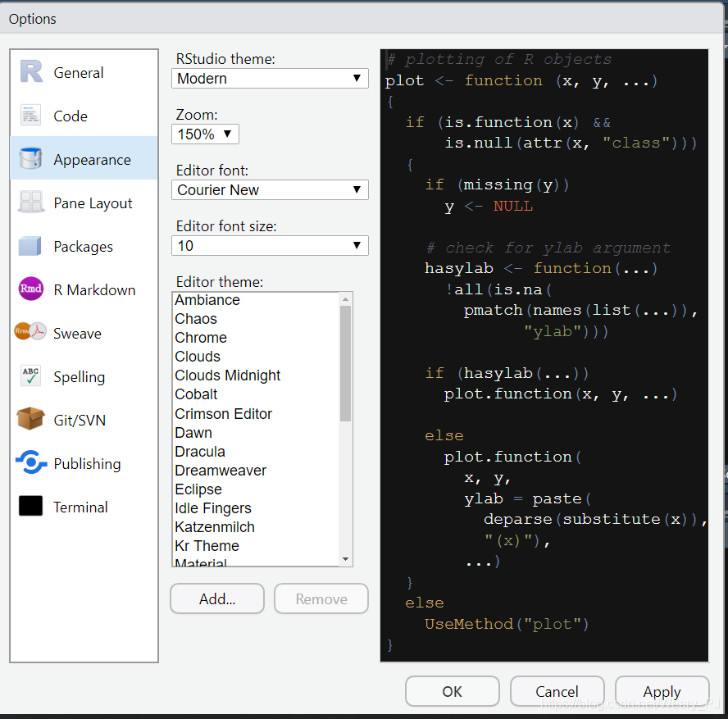This screenshot has width=728, height=719.
Task: Choose the Kr Theme entry
Action: click(256, 546)
